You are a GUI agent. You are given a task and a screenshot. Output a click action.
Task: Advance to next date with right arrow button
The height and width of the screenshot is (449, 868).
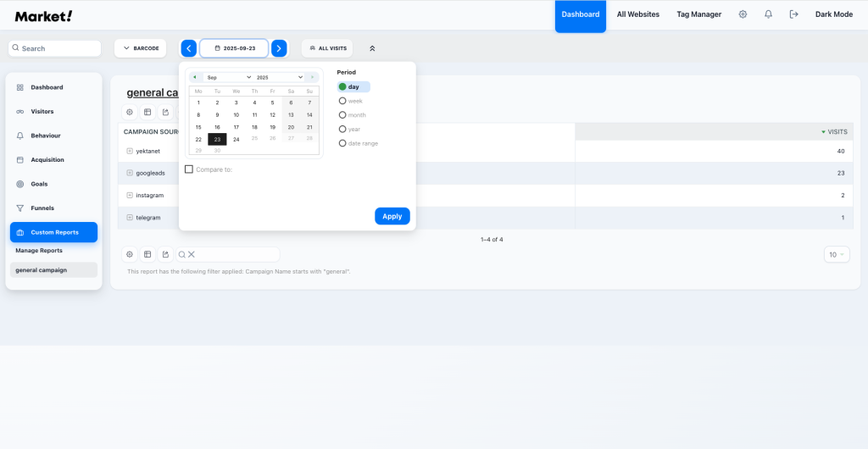click(279, 48)
